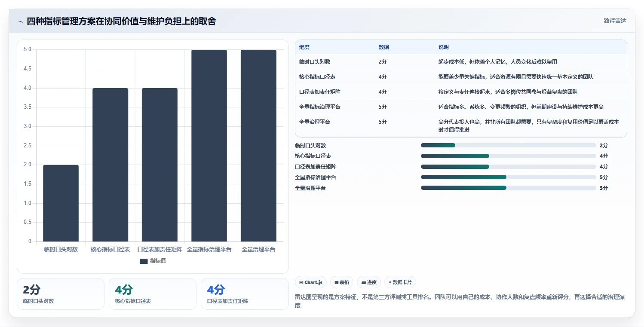Click the 核心指标口径表 cell in the table

[x=317, y=76]
